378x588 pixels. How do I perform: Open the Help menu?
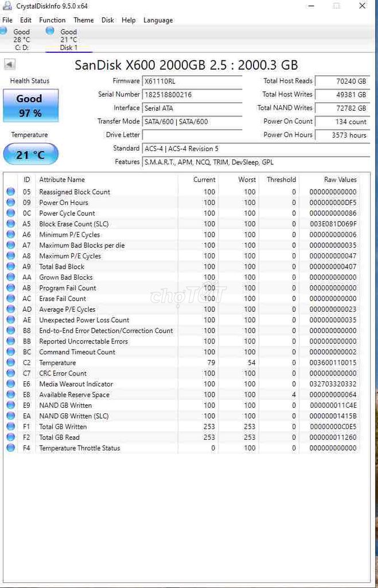128,20
